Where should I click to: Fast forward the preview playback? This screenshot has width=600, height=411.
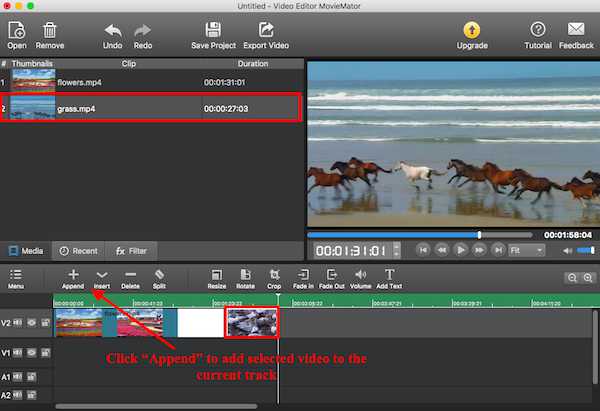[x=479, y=250]
